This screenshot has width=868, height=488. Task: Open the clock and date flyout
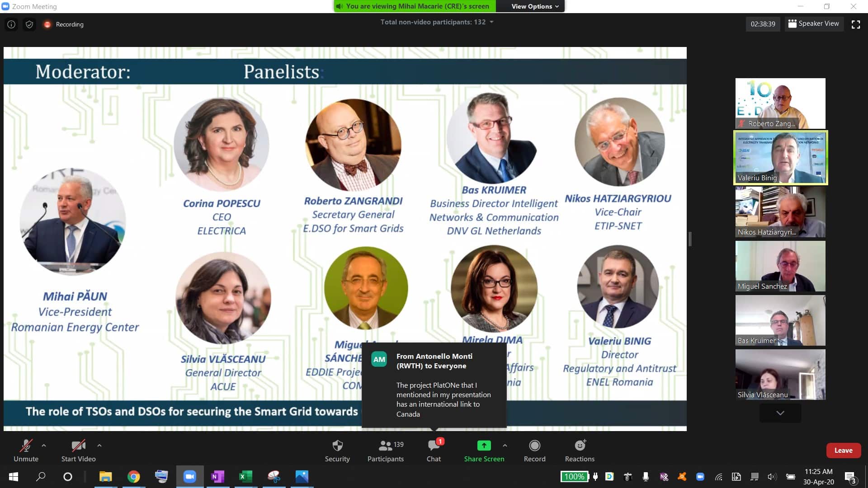(818, 477)
